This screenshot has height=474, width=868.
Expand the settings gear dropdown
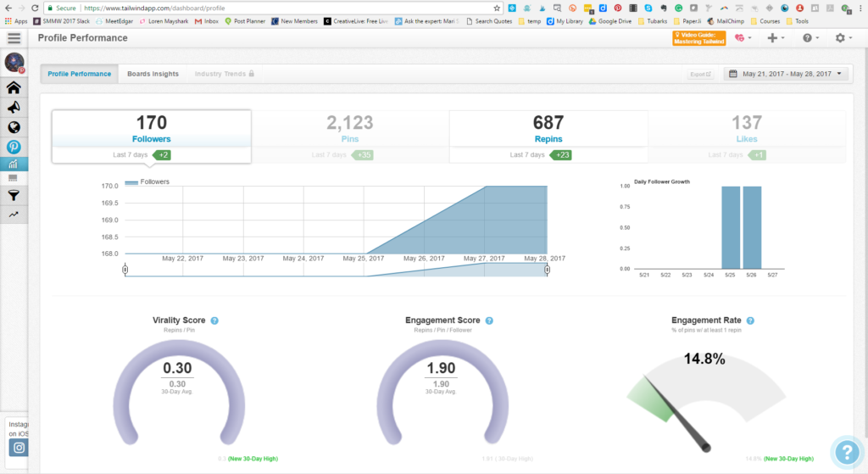843,38
